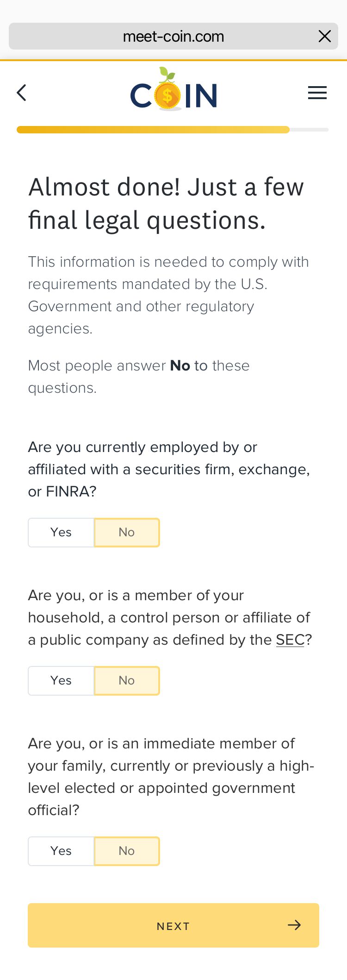Choose Yes for public company control person
The width and height of the screenshot is (347, 980).
point(61,681)
